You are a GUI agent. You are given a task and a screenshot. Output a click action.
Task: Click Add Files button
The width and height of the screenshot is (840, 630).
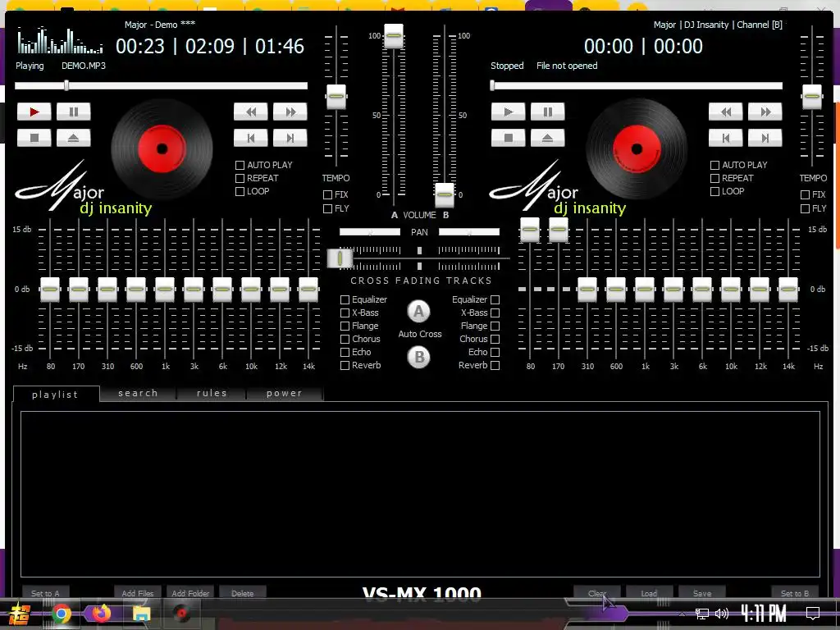(x=138, y=593)
